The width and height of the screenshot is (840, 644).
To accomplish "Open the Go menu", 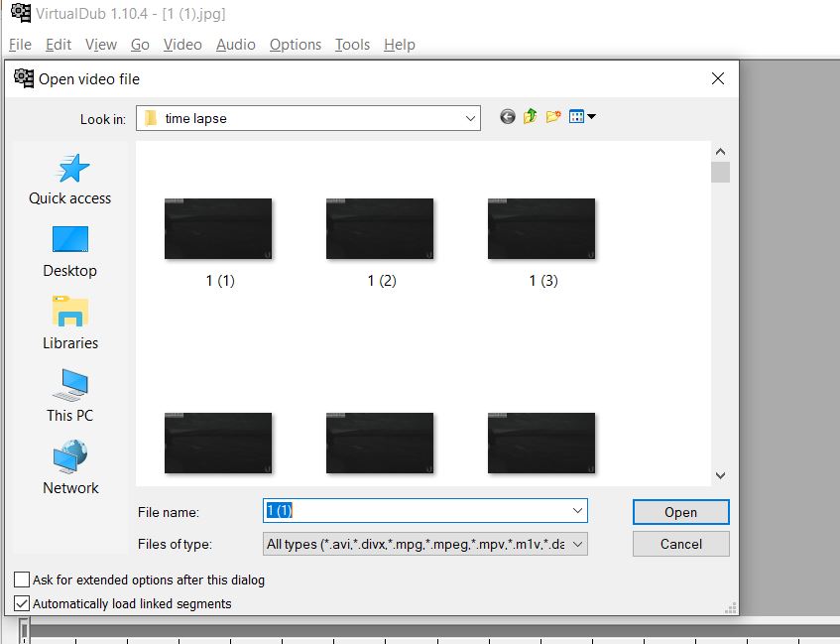I will pos(140,45).
